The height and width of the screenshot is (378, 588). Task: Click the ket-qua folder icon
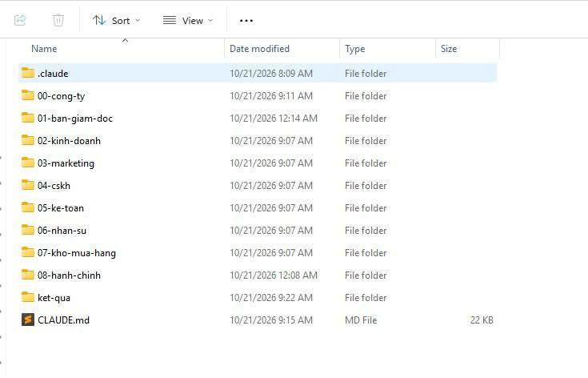pyautogui.click(x=28, y=297)
